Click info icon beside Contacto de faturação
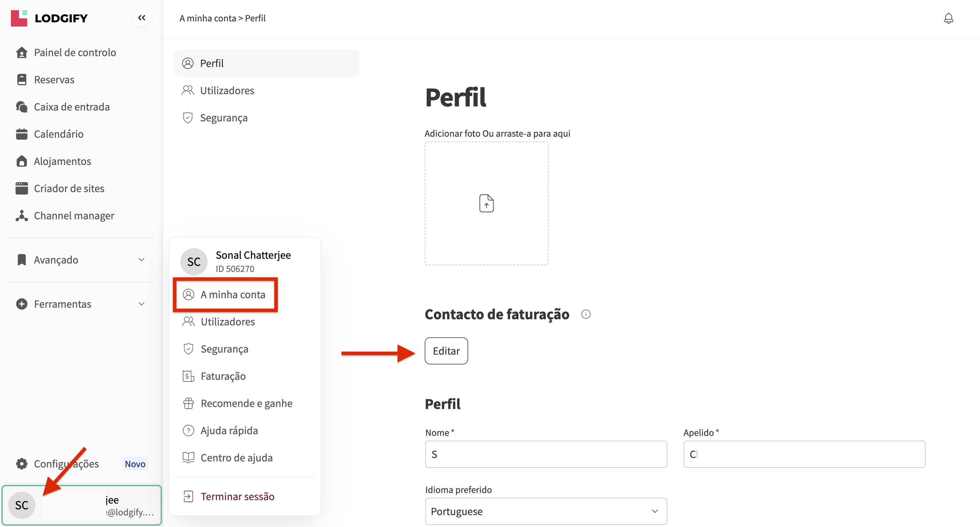Image resolution: width=980 pixels, height=527 pixels. (586, 314)
